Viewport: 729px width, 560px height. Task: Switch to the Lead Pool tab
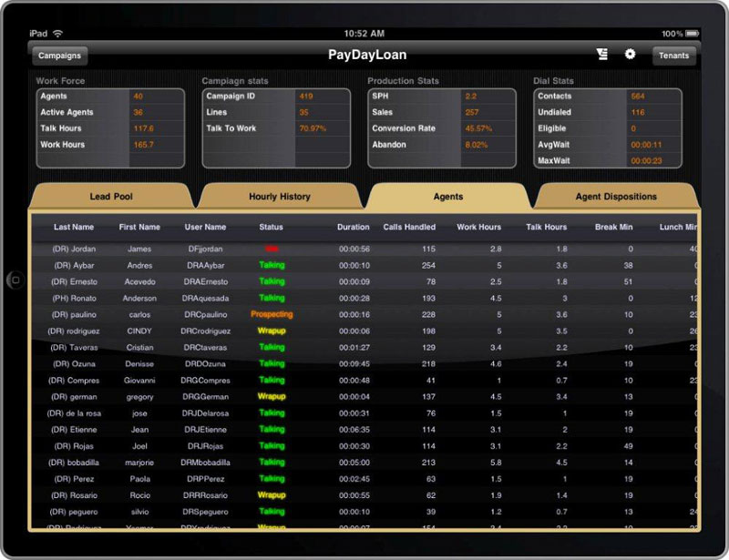click(x=111, y=197)
